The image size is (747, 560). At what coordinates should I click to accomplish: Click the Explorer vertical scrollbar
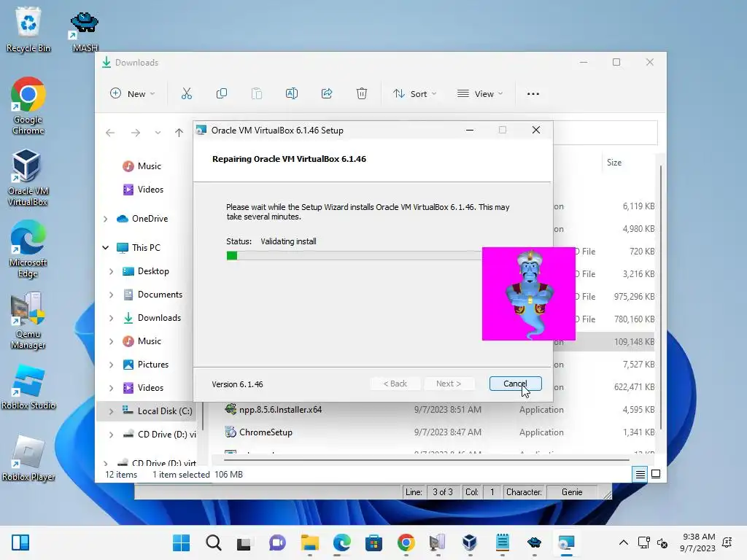click(661, 297)
